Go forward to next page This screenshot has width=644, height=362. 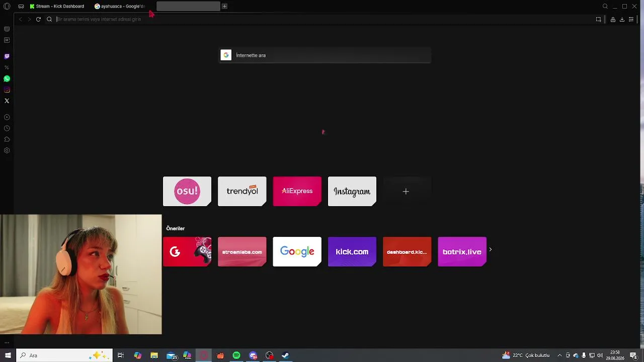tap(29, 19)
